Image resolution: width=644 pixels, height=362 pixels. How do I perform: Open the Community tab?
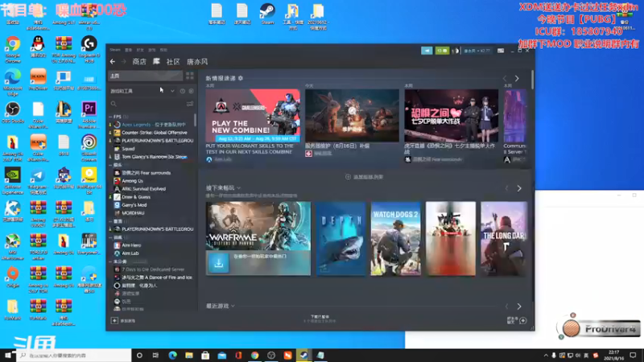click(x=173, y=62)
